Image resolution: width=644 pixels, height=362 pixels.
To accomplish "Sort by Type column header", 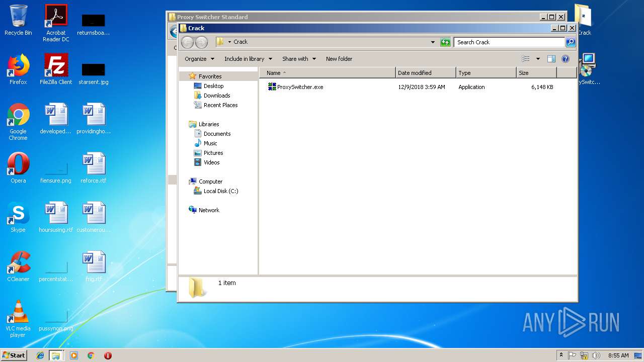I will pyautogui.click(x=486, y=73).
